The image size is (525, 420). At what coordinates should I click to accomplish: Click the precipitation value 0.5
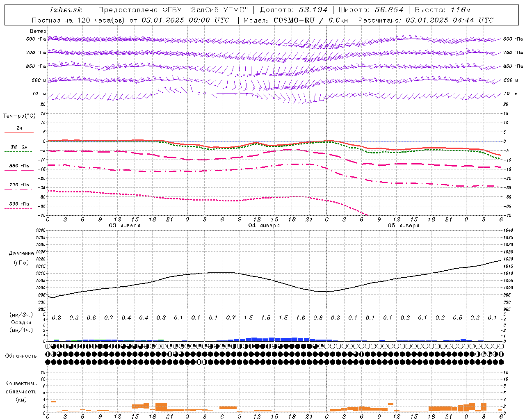click(x=457, y=318)
